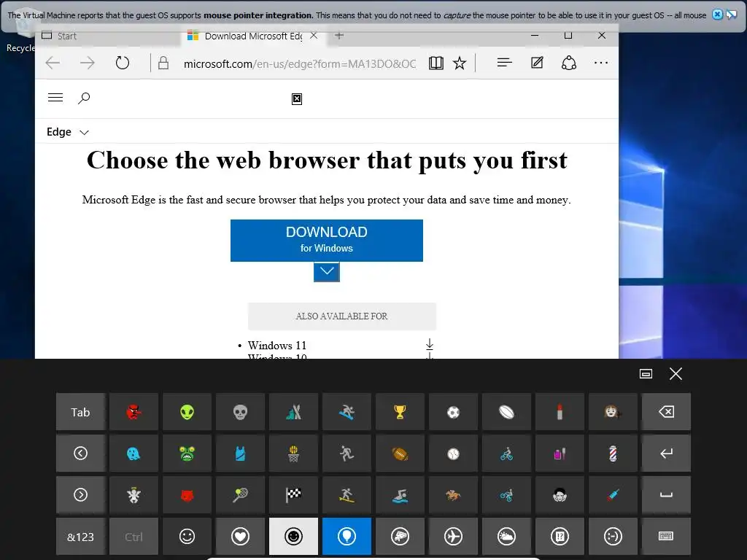
Task: Insert the gray runner emoji
Action: pyautogui.click(x=347, y=454)
